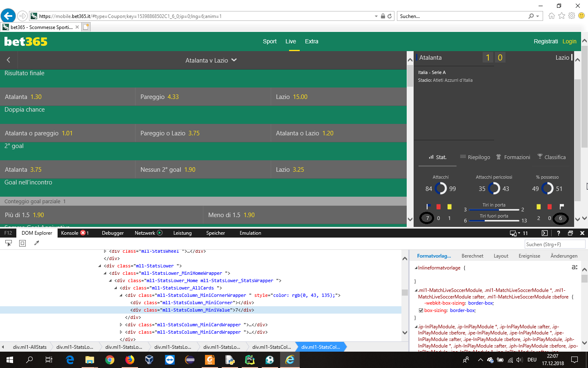Switch to the Konsole devtools tab

pyautogui.click(x=75, y=233)
